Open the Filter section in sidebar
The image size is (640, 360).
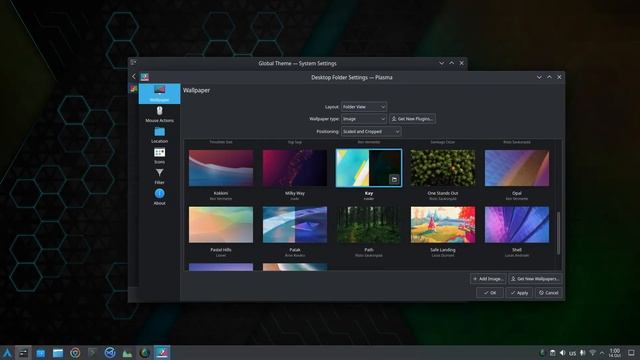pyautogui.click(x=159, y=176)
